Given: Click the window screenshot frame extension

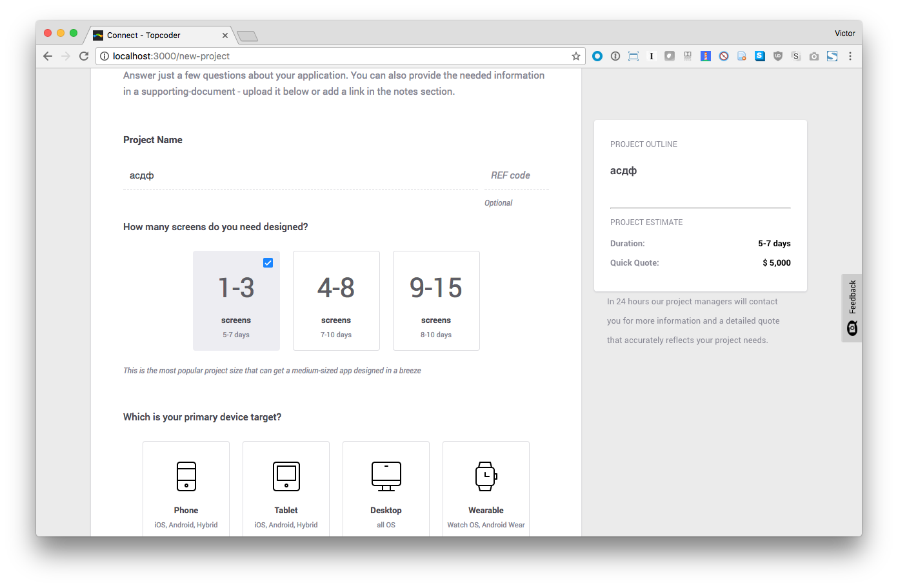Looking at the screenshot, I should click(634, 56).
